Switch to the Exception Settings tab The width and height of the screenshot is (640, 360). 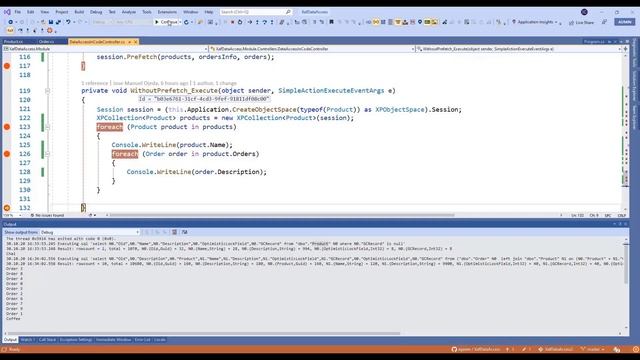pos(76,340)
